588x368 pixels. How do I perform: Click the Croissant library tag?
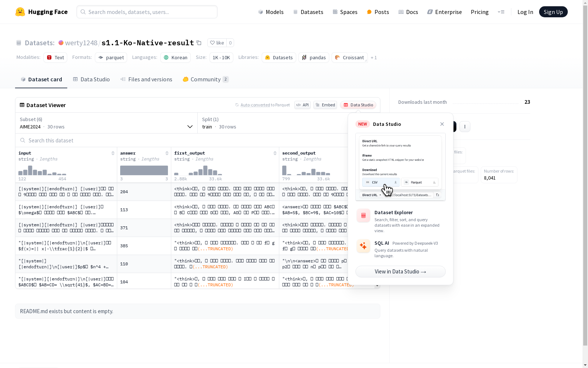[x=349, y=57]
